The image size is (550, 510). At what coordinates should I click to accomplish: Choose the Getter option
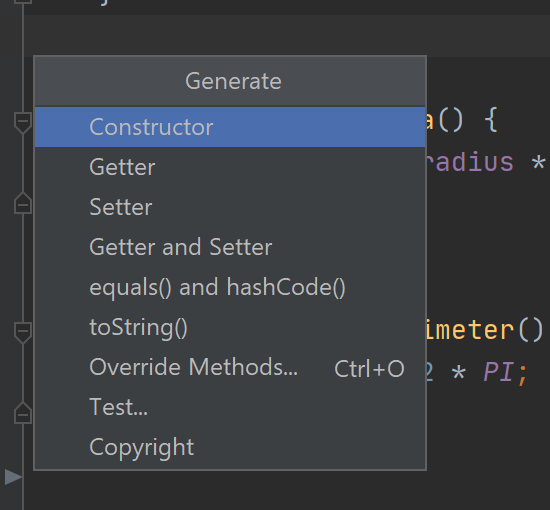coord(230,167)
